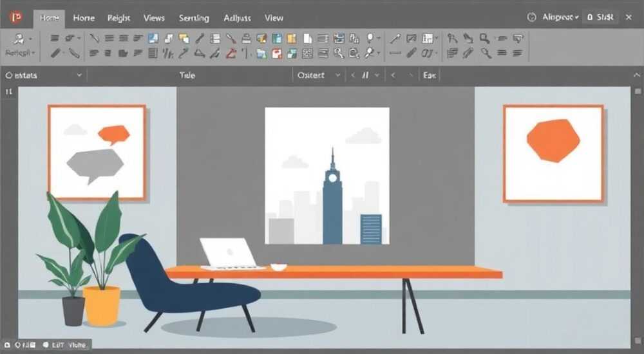The image size is (644, 354).
Task: Open the Views ribbon tab
Action: (154, 18)
